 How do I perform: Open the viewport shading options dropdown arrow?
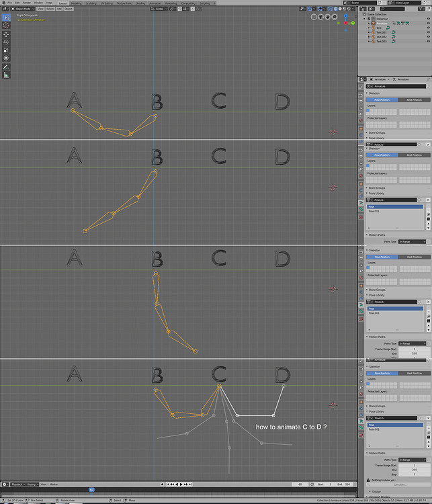[x=353, y=9]
